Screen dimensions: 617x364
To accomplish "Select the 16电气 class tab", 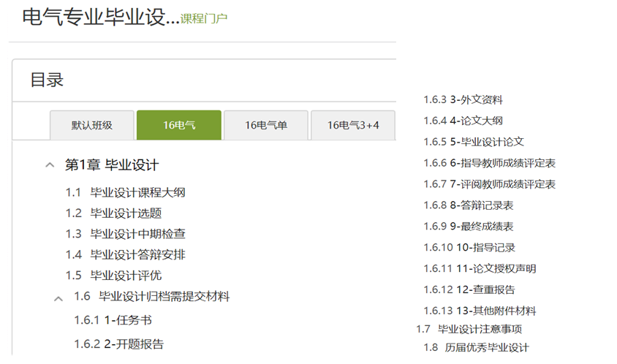I will coord(178,125).
